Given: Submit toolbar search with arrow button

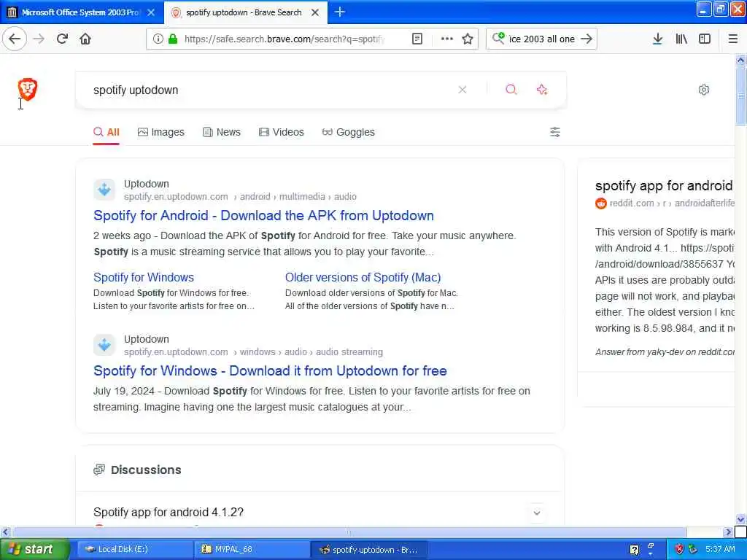Looking at the screenshot, I should point(587,39).
